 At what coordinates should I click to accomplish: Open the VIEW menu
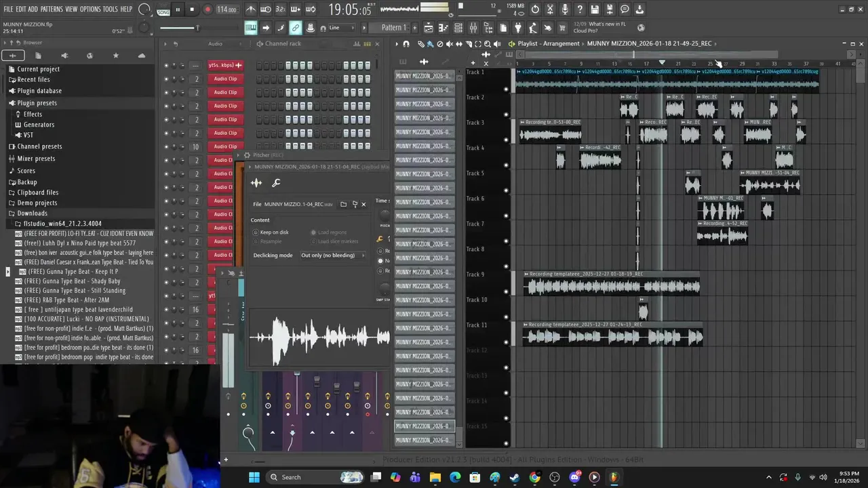pyautogui.click(x=71, y=9)
